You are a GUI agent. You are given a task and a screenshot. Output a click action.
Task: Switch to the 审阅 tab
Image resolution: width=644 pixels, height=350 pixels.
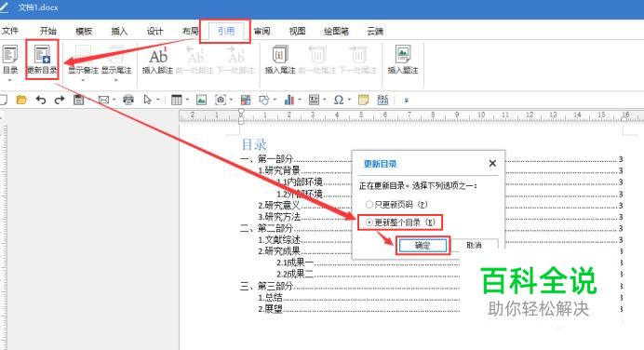coord(262,31)
